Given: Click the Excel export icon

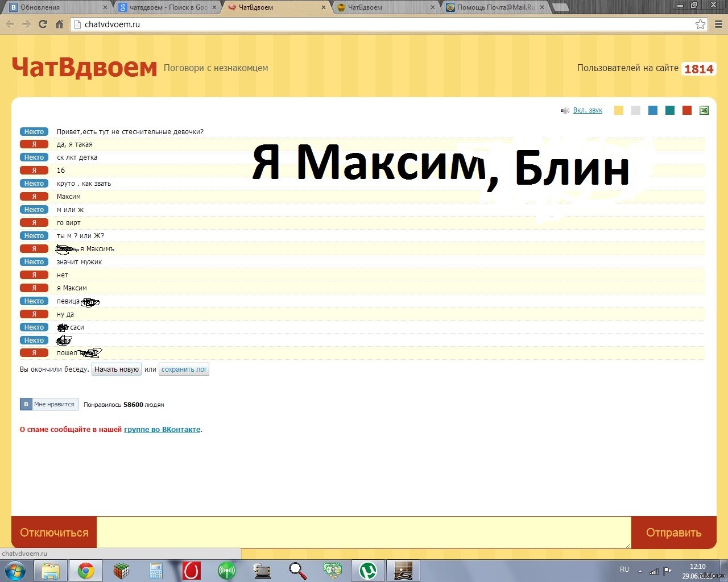Looking at the screenshot, I should [704, 110].
